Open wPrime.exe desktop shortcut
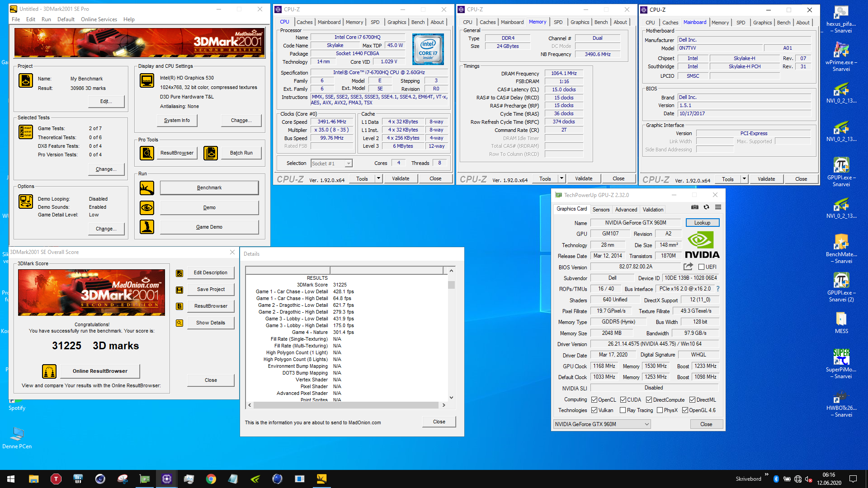The image size is (868, 488). pos(841,56)
